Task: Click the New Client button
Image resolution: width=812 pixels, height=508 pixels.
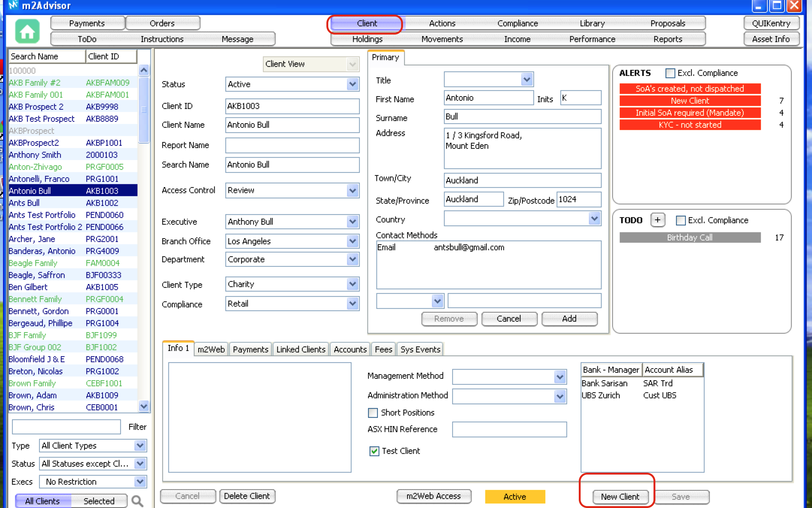Action: click(x=620, y=496)
